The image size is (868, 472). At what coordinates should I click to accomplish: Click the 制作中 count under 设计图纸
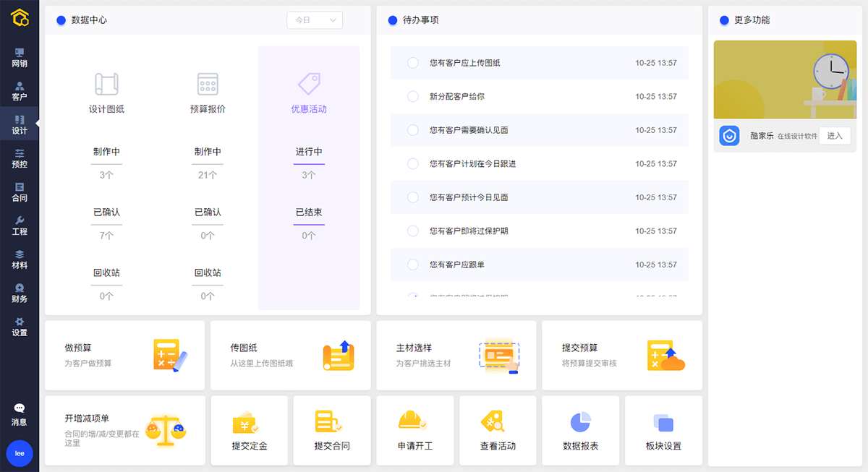(106, 175)
